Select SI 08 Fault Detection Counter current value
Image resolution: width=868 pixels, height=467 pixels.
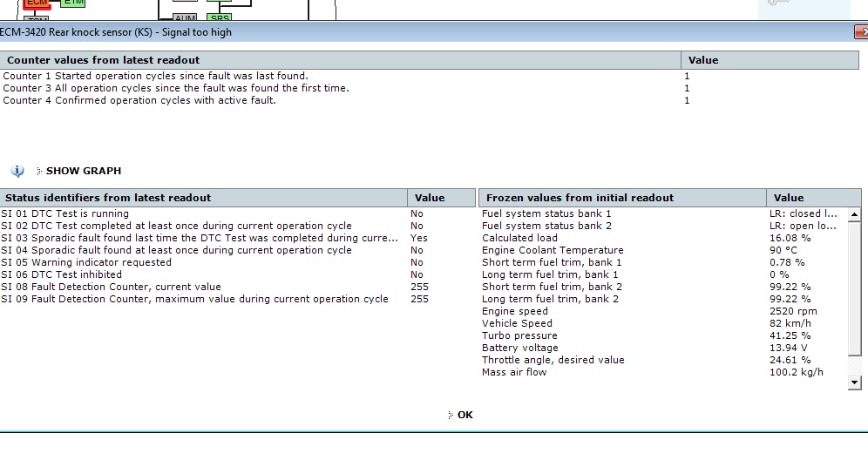click(238, 287)
